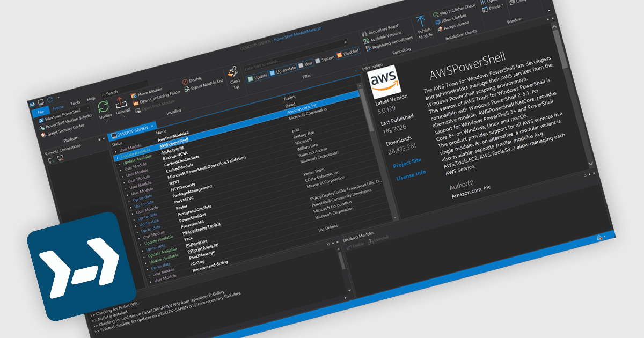Switch to the Home ribbon tab
This screenshot has width=644, height=338.
[58, 107]
